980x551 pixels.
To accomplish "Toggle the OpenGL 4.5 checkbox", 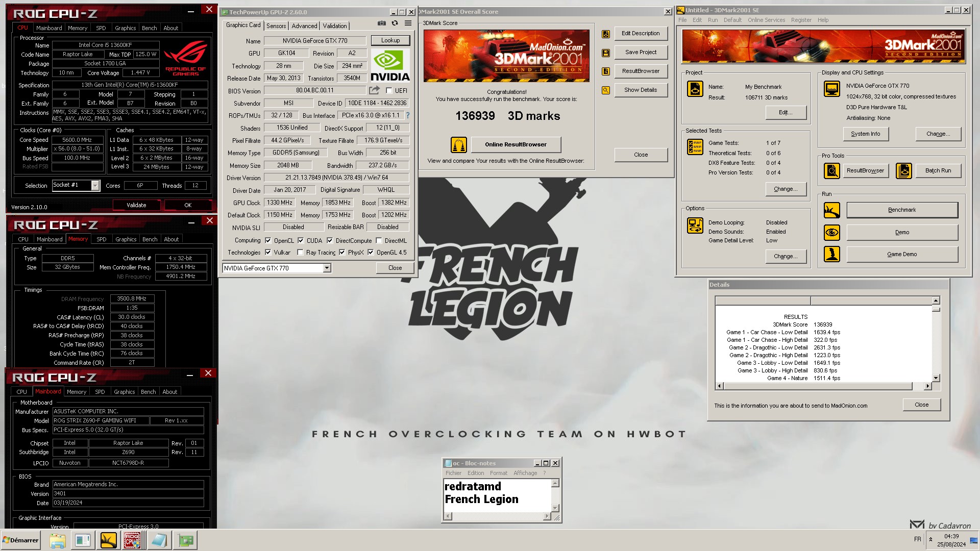I will point(371,252).
